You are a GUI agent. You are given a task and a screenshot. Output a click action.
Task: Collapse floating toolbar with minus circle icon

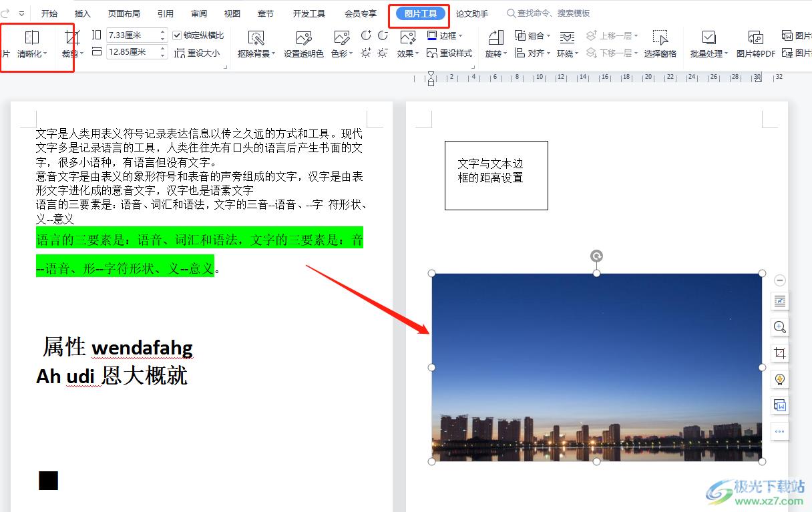[x=779, y=280]
